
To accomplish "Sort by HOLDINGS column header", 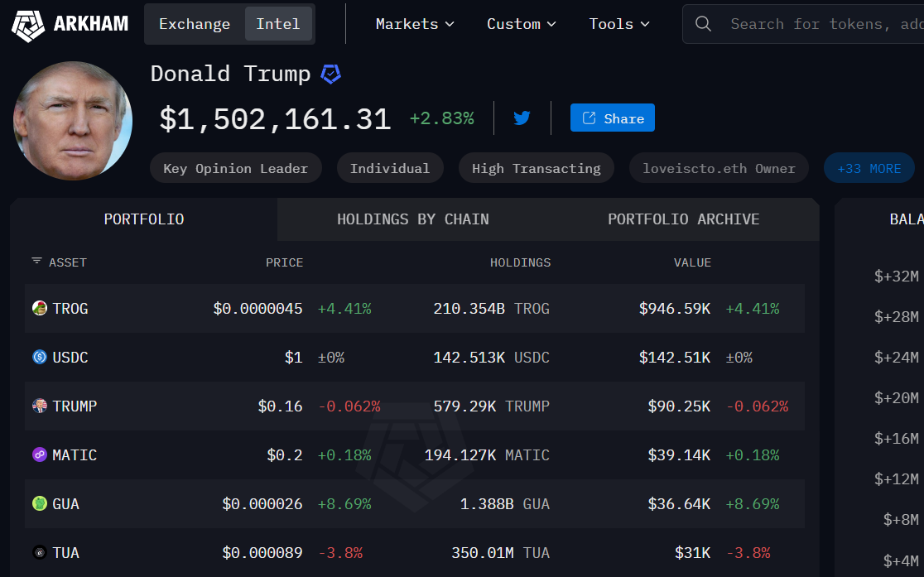I will [x=520, y=263].
